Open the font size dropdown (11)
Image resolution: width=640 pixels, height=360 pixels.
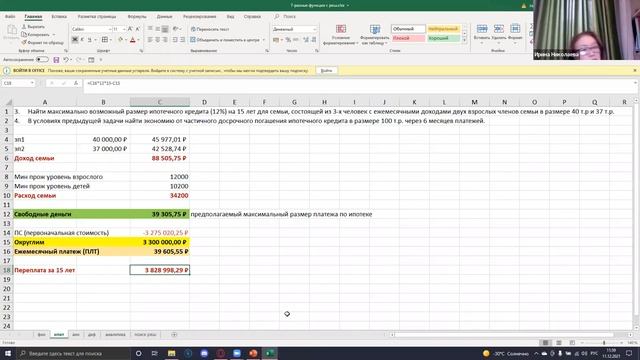click(x=124, y=29)
